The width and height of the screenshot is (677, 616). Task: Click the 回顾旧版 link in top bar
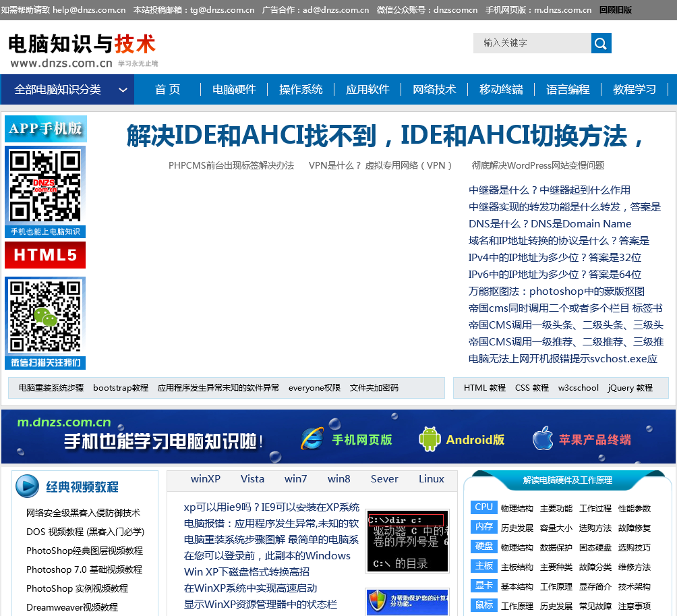(615, 9)
